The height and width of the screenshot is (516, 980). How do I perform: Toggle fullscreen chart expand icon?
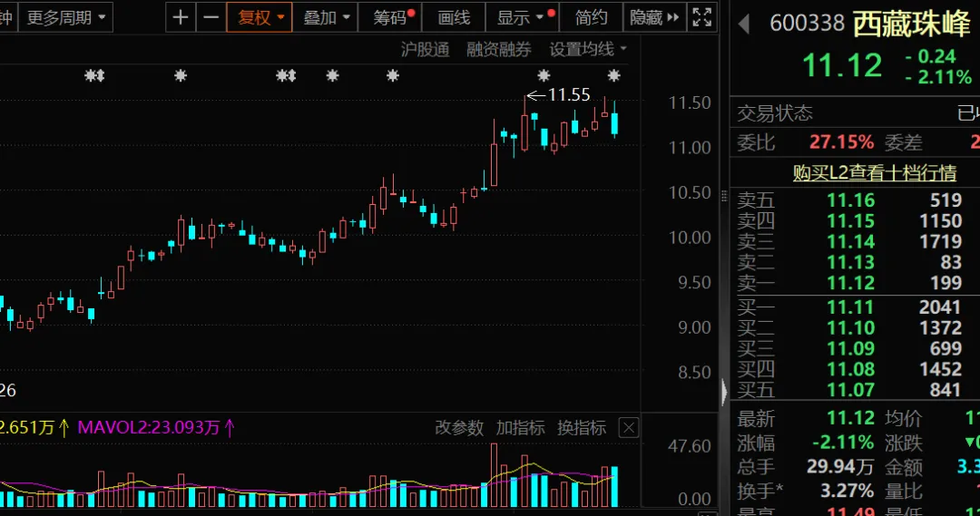[701, 17]
